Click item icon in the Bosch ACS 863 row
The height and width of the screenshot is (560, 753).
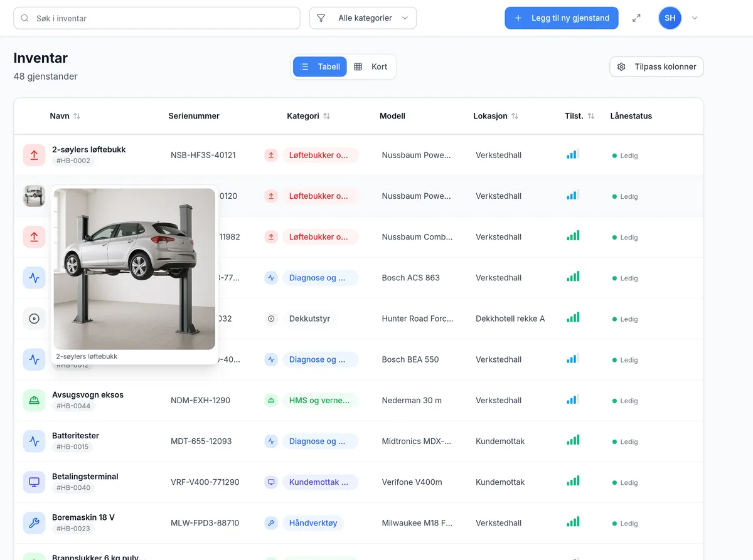[x=34, y=278]
